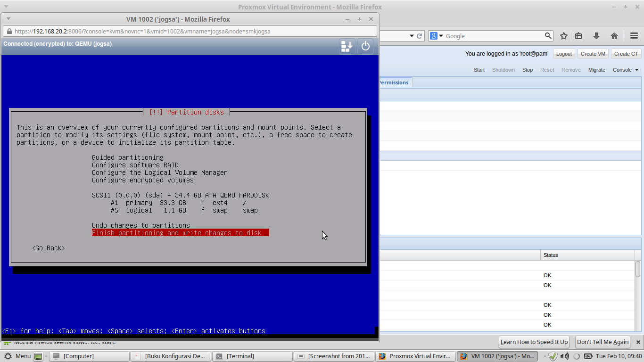Click the padlock icon in VM console URL bar

pyautogui.click(x=9, y=32)
